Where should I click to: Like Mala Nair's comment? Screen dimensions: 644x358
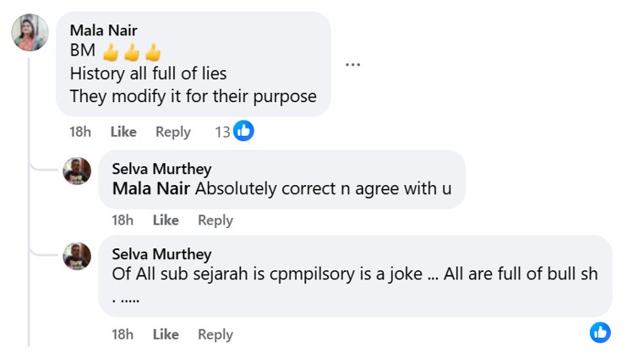click(x=123, y=132)
